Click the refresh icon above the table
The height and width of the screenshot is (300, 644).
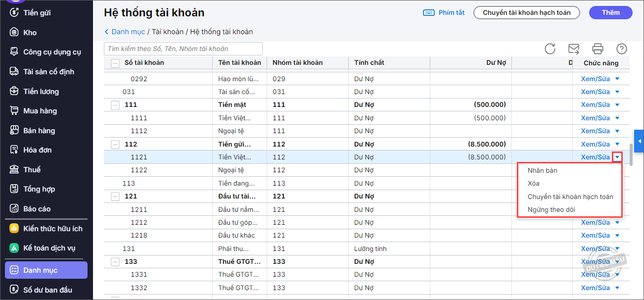[x=550, y=49]
